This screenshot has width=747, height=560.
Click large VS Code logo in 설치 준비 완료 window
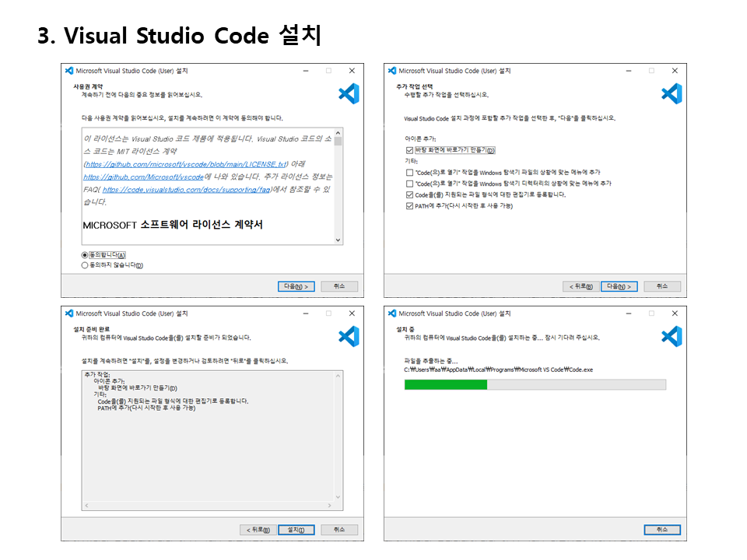pyautogui.click(x=349, y=336)
